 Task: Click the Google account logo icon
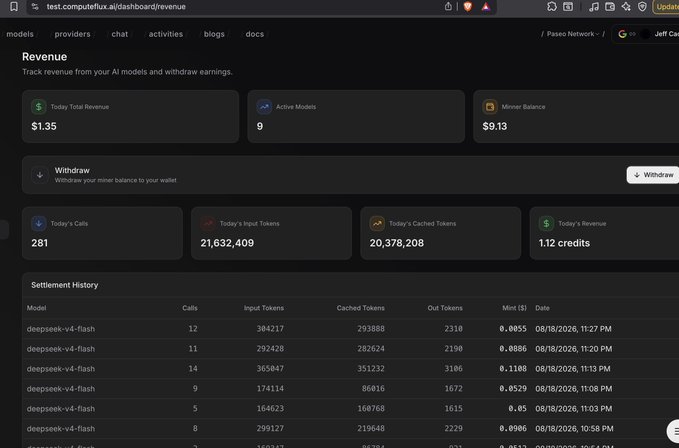coord(622,34)
